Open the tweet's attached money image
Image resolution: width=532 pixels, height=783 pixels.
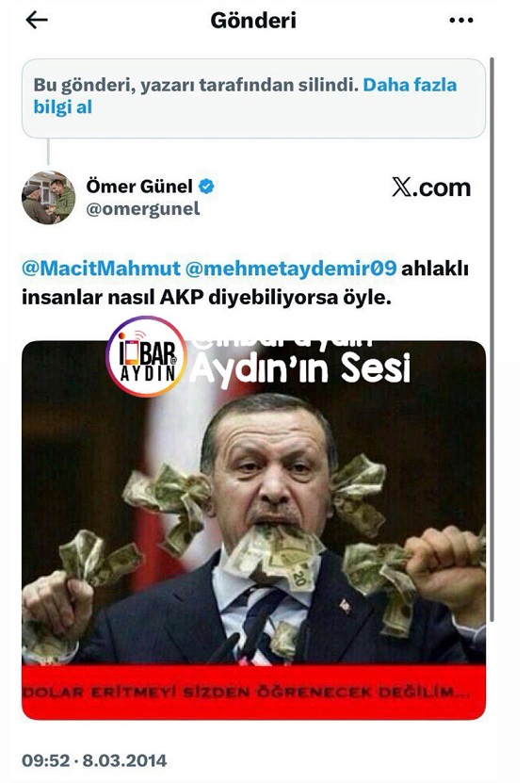point(253,530)
